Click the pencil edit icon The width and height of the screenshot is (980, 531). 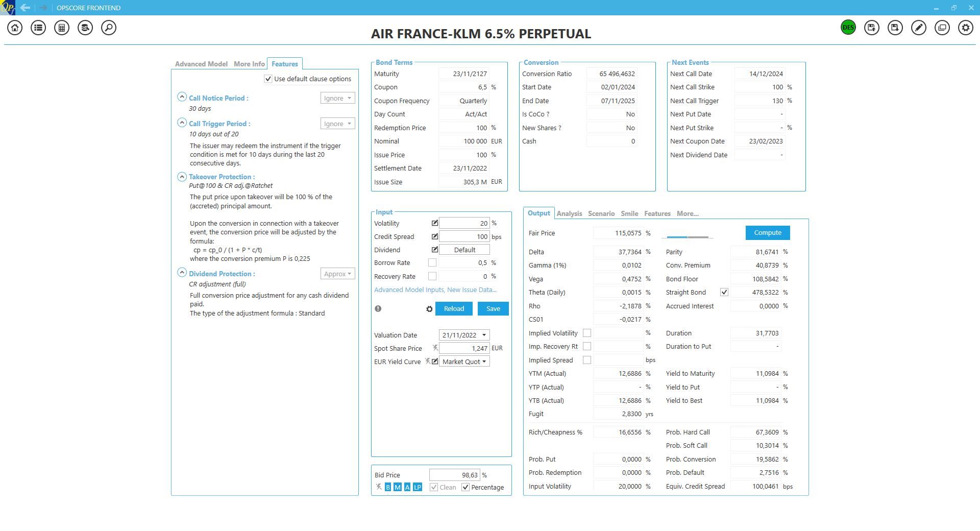pos(919,28)
